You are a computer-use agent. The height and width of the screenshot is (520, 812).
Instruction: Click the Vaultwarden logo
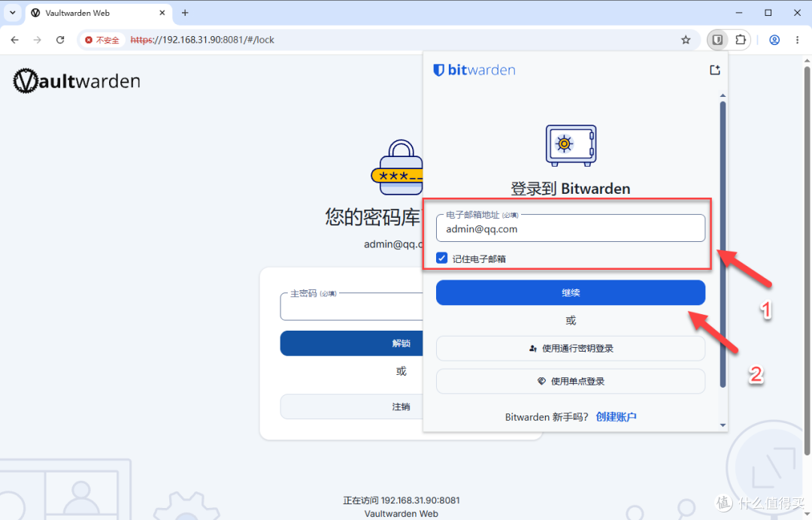point(77,81)
